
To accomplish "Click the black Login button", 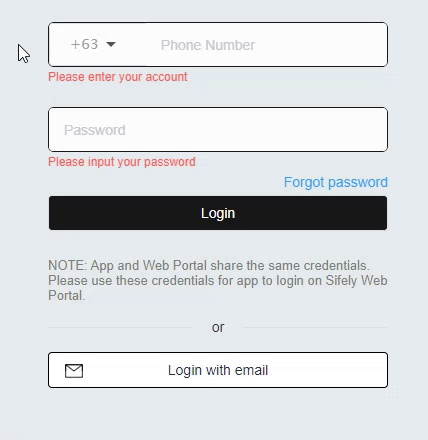I will click(x=218, y=213).
